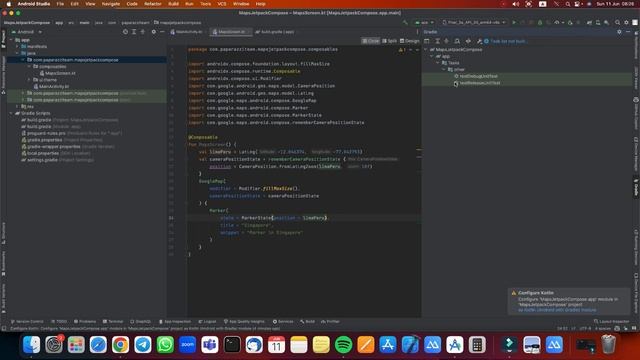The width and height of the screenshot is (640, 360).
Task: Open the Terminal tool window button
Action: pyautogui.click(x=113, y=322)
